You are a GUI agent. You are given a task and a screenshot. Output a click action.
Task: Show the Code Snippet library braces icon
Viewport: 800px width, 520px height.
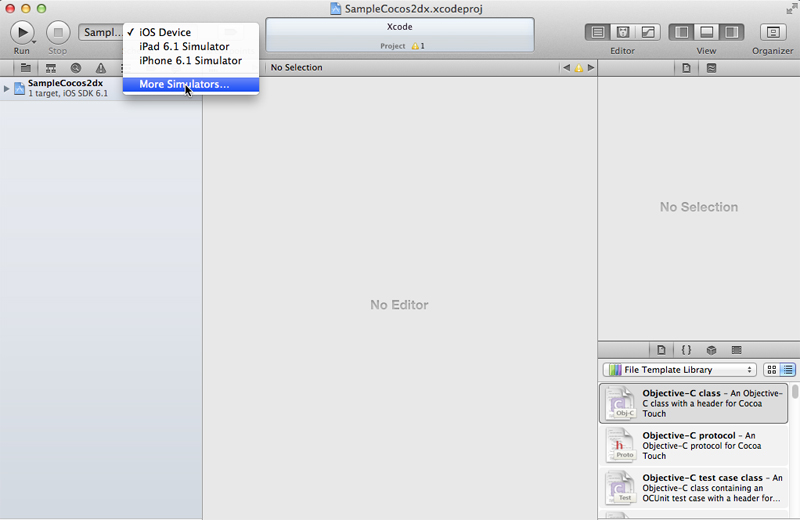686,350
